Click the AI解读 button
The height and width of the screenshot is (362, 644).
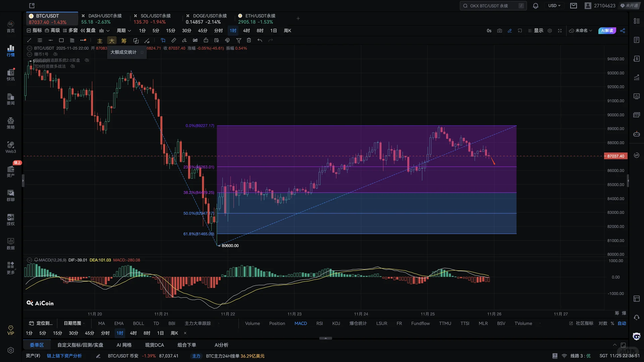(x=607, y=31)
